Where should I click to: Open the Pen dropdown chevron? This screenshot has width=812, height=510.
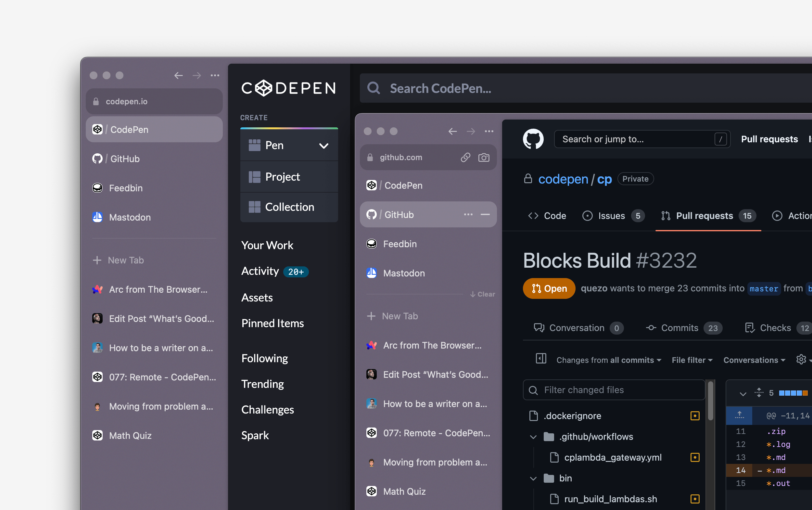(324, 146)
